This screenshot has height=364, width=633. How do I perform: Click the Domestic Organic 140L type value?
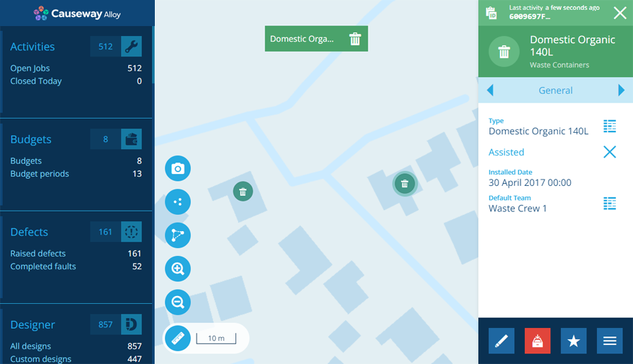[538, 131]
